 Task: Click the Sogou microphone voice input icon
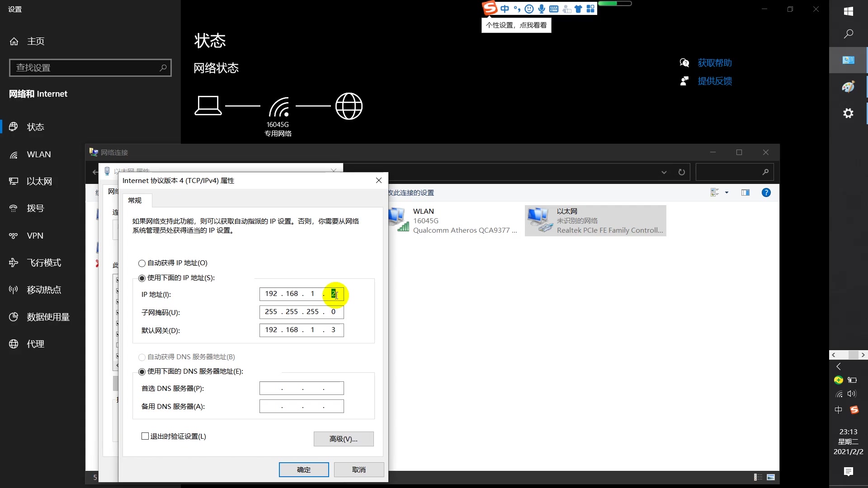tap(541, 9)
